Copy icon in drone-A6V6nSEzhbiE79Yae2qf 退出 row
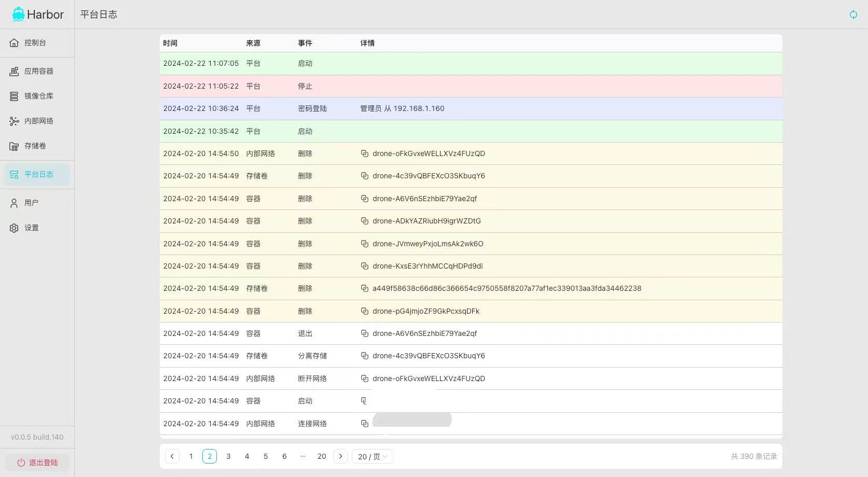868x477 pixels. click(x=365, y=333)
